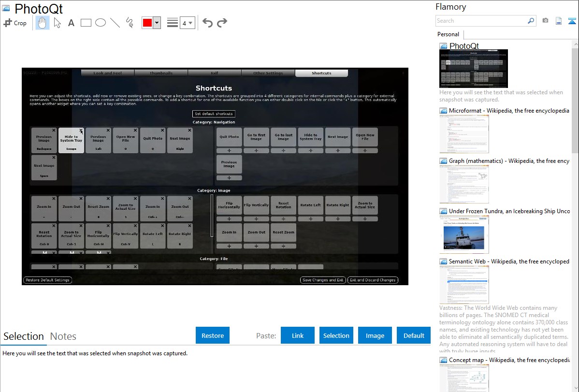Image resolution: width=579 pixels, height=392 pixels.
Task: Click the sidebar scrollbar up arrow
Action: click(575, 44)
